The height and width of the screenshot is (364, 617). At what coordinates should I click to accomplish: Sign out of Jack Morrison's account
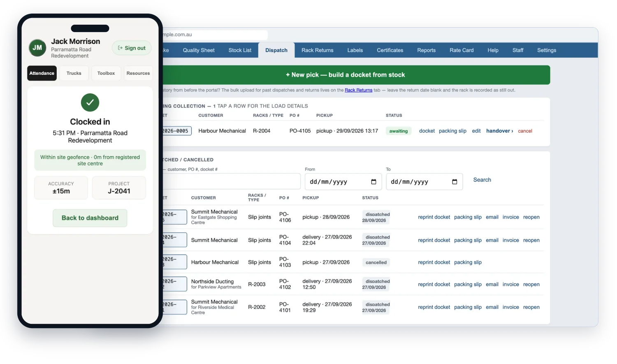click(132, 48)
